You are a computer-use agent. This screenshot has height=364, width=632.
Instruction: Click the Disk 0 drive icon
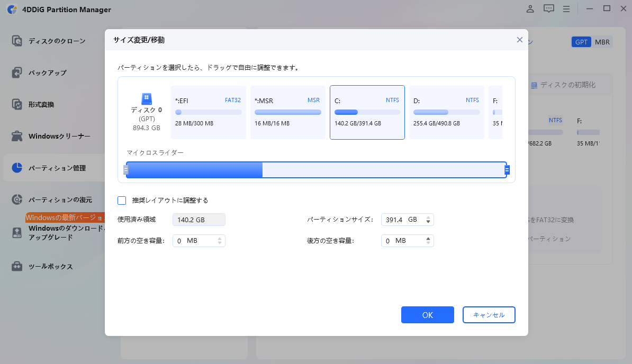pyautogui.click(x=146, y=98)
